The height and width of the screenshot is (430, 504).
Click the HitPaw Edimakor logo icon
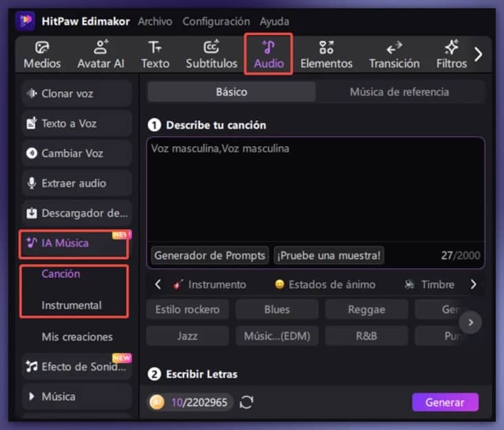pos(25,21)
